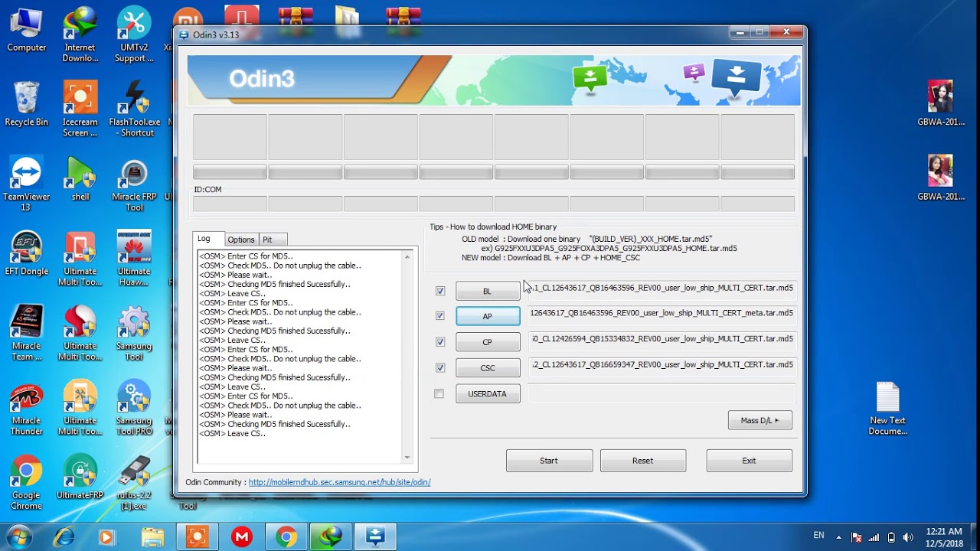Switch to the Options tab
Image resolution: width=980 pixels, height=551 pixels.
pos(241,240)
